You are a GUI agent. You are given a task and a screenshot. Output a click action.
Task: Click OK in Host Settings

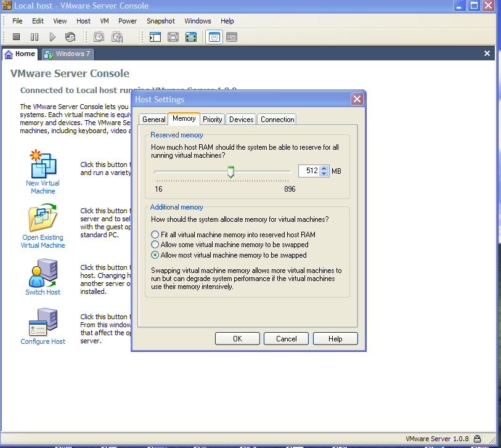pyautogui.click(x=237, y=339)
